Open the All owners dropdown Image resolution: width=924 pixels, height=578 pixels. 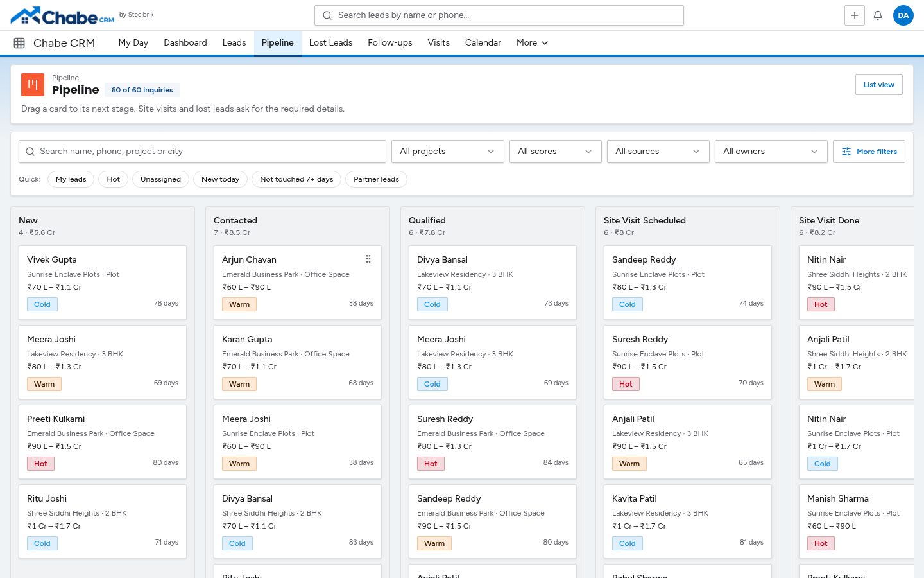tap(771, 152)
